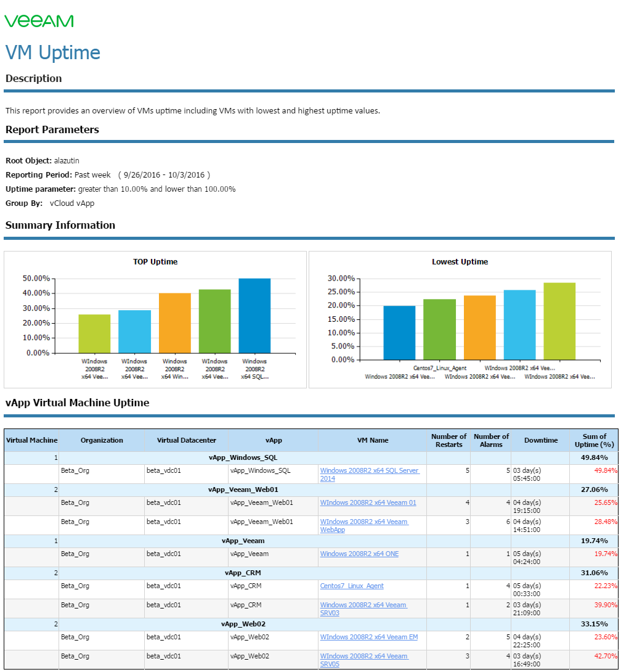Select the green bar in TOP Uptime chart
This screenshot has width=621, height=672.
pos(214,321)
